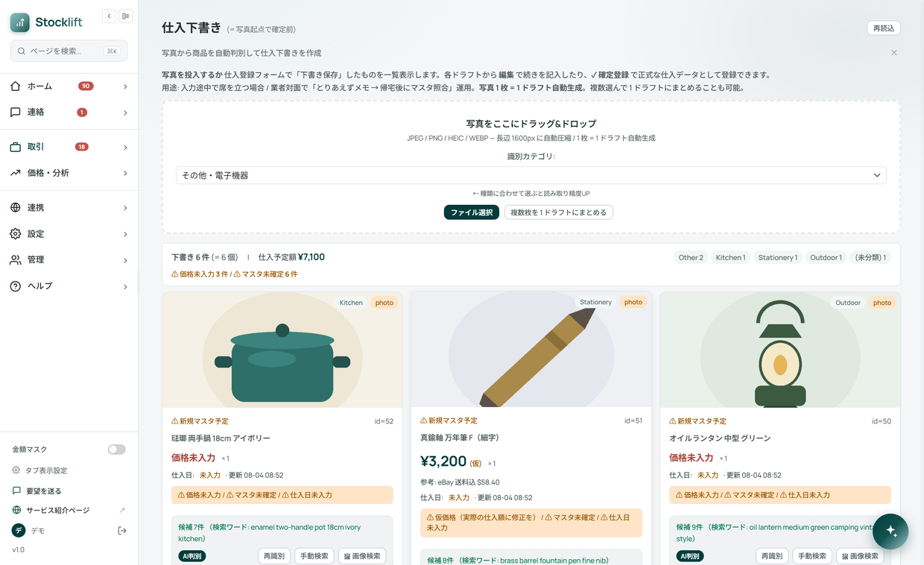The image size is (924, 565).
Task: Click 要望を送る link
Action: (43, 491)
